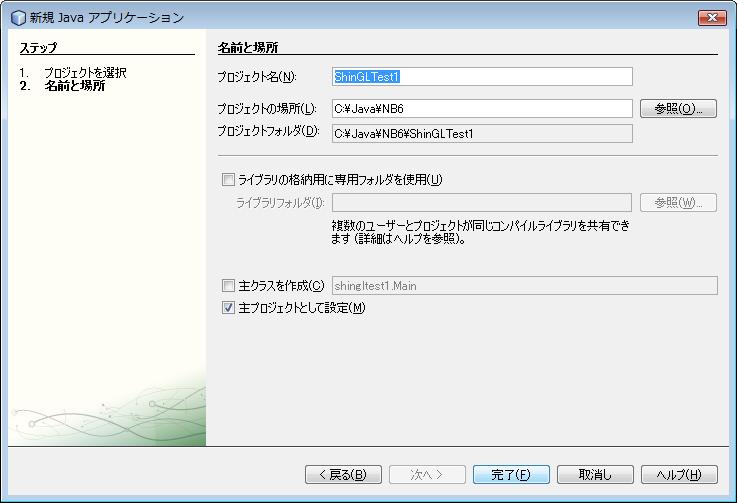Screen dimensions: 737x503
Task: Click the main class field shingltest1.Main
Action: tap(525, 285)
